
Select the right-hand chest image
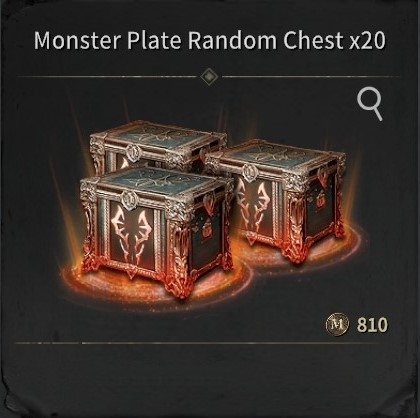pos(275,201)
